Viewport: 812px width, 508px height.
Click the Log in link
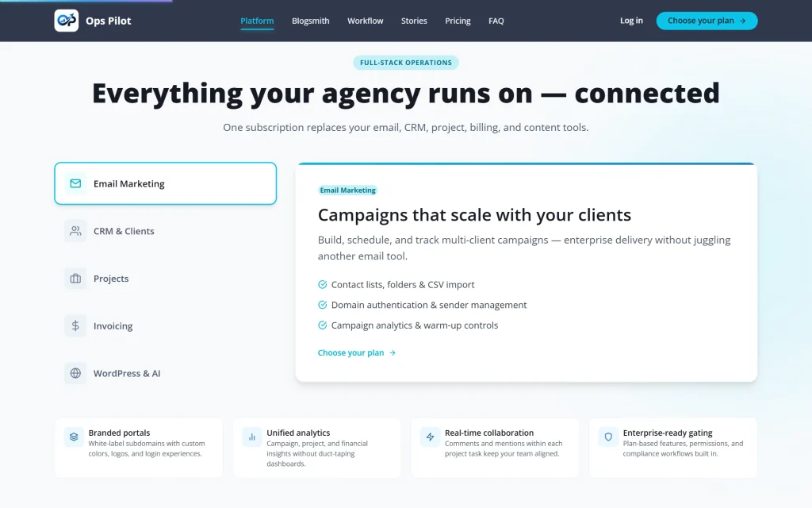point(631,21)
